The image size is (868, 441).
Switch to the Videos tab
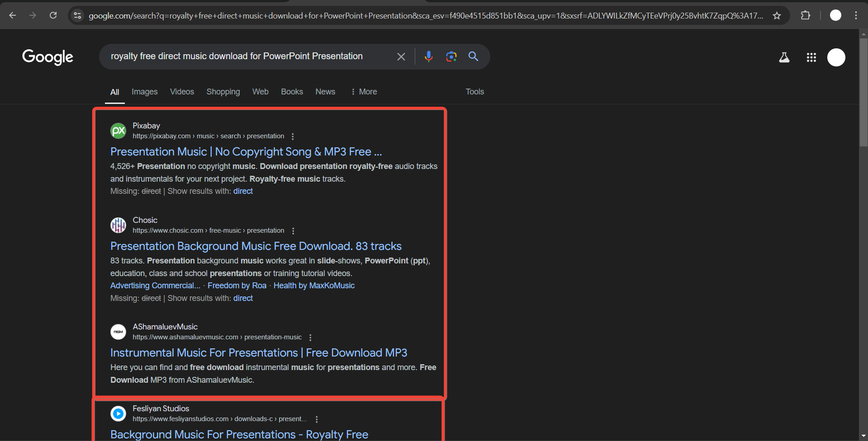[182, 92]
